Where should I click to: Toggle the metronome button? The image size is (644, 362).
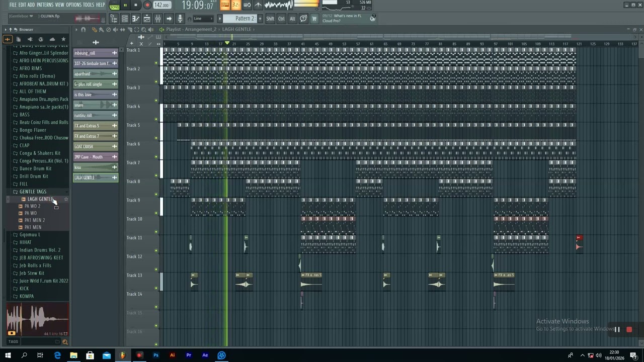click(258, 5)
